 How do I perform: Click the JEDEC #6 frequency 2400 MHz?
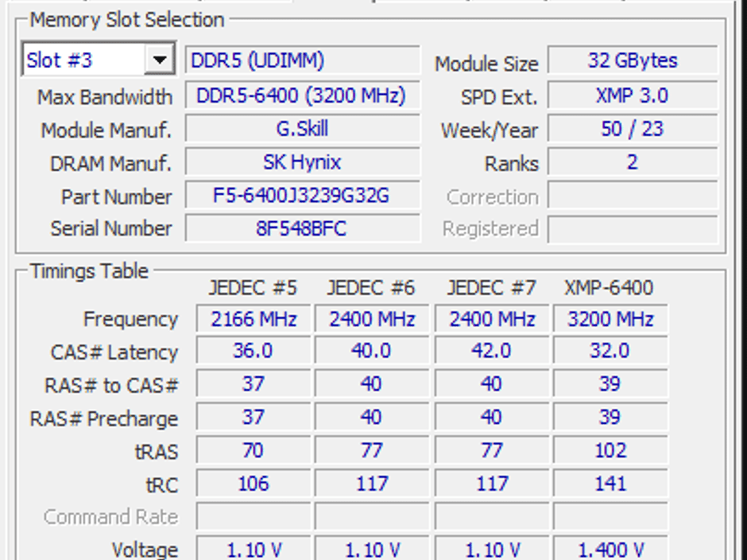(x=372, y=319)
